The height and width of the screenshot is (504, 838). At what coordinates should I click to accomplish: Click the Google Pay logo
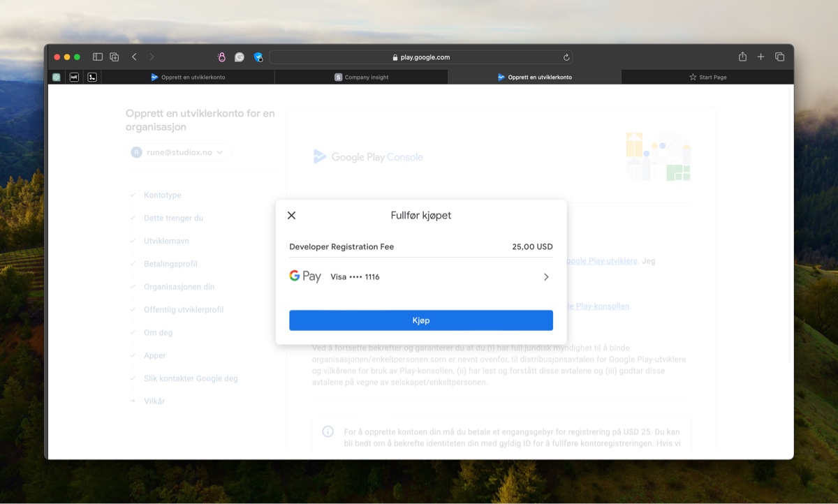305,276
